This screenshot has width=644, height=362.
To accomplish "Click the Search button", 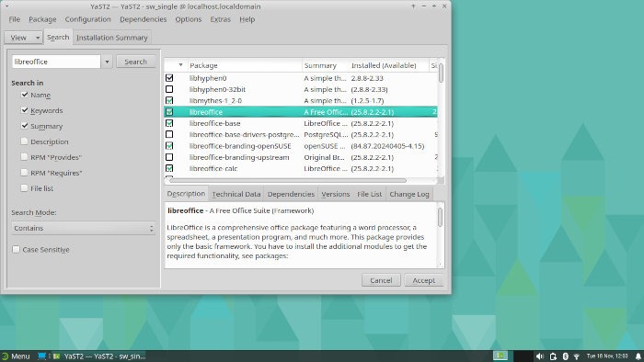I will (135, 62).
